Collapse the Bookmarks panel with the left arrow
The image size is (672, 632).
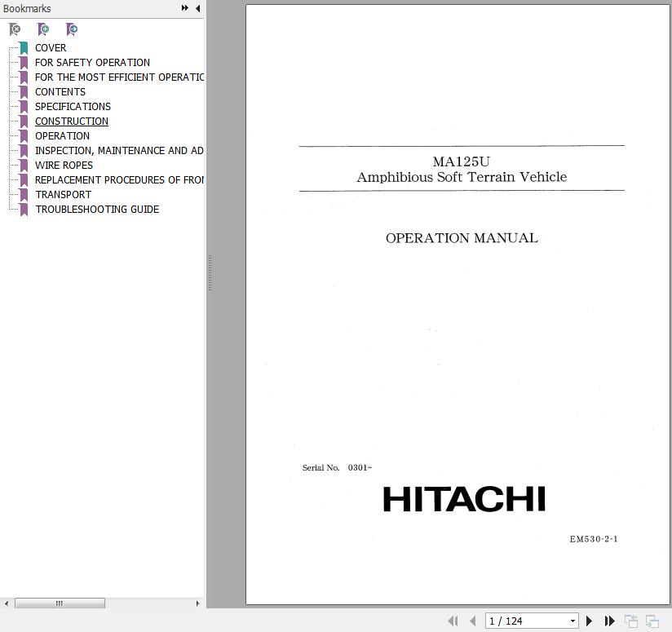click(x=198, y=8)
